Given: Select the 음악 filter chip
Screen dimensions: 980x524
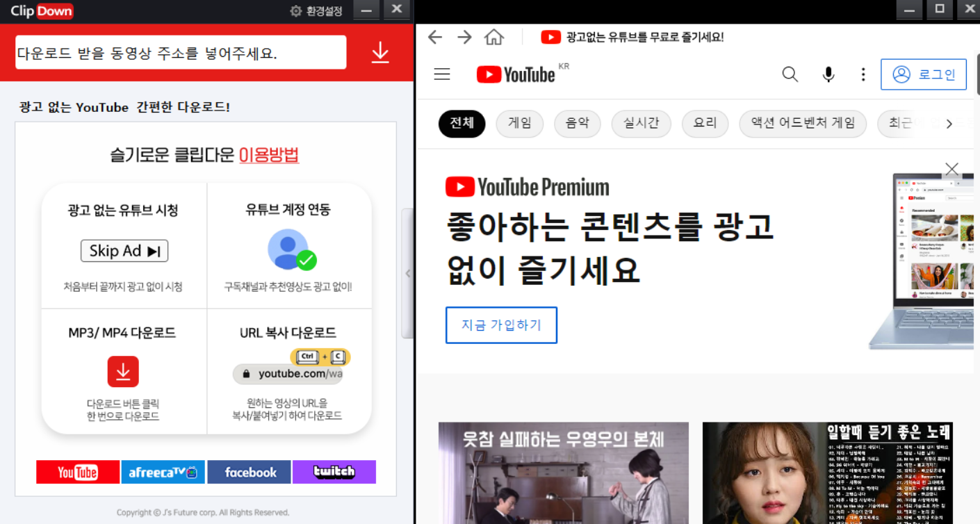Looking at the screenshot, I should click(578, 124).
